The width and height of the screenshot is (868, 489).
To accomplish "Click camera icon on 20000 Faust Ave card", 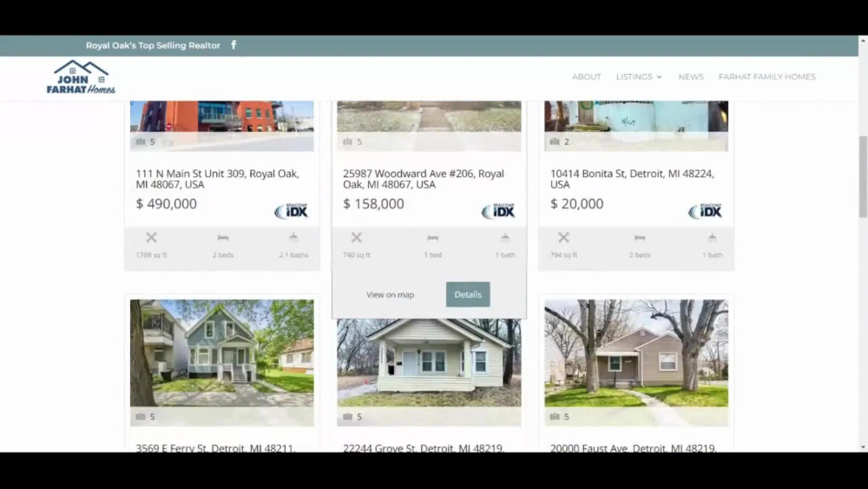I will pos(555,416).
